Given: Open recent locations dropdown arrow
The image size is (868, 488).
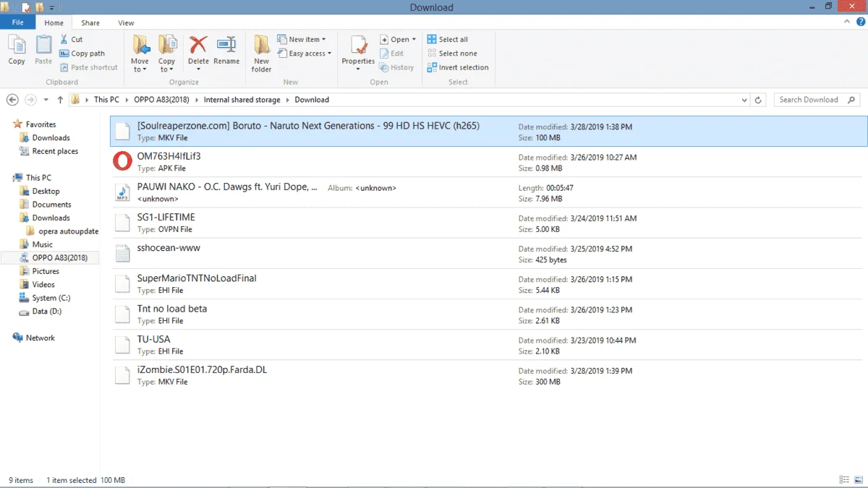Looking at the screenshot, I should 46,100.
